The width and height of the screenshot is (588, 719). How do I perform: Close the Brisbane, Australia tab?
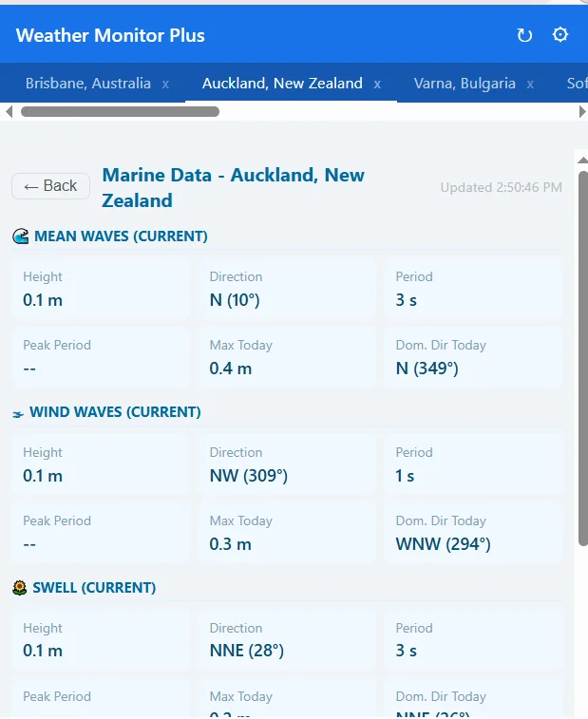[165, 84]
